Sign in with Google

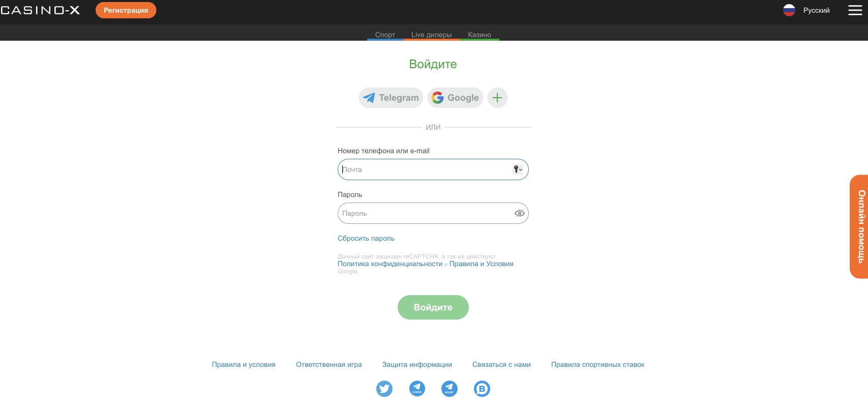pyautogui.click(x=455, y=98)
